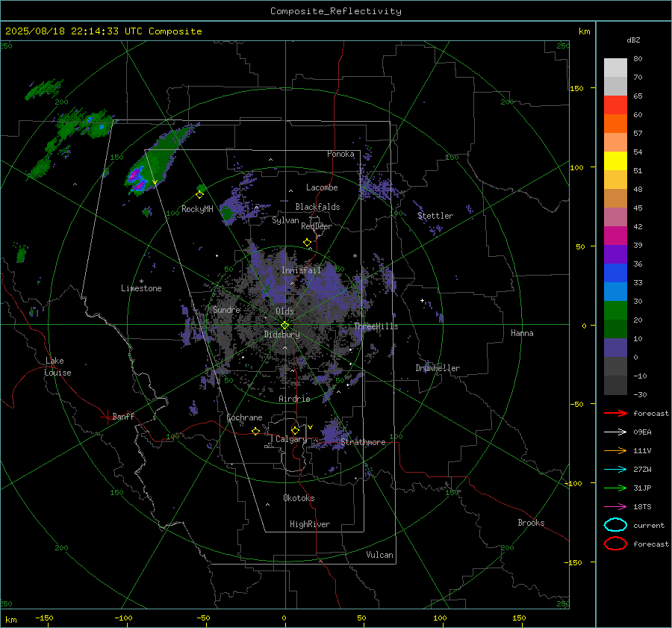
Task: Click the yellow radar-site diamond at Didsbury
Action: coord(284,326)
